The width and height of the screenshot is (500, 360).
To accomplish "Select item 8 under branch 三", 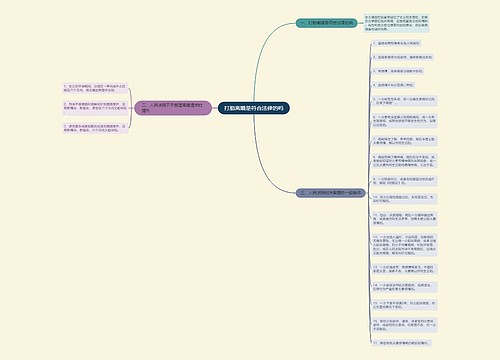I will click(x=404, y=161).
